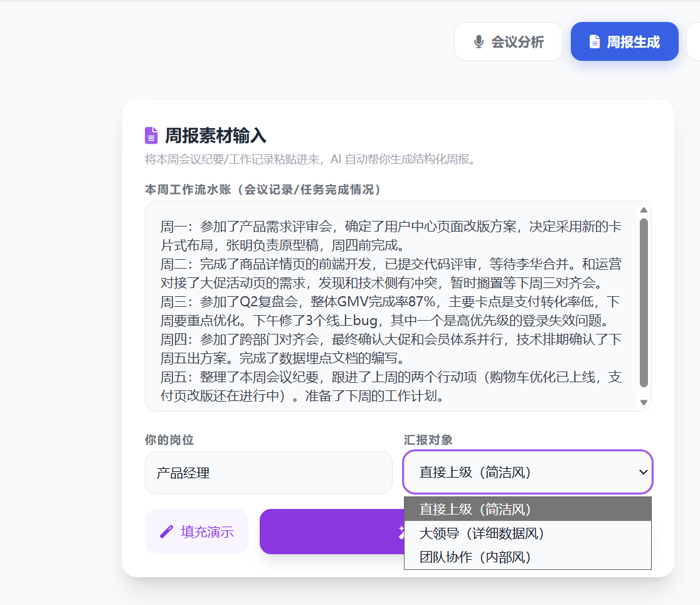Click the microphone icon on 会议分析
Image resolution: width=700 pixels, height=605 pixels.
tap(479, 42)
